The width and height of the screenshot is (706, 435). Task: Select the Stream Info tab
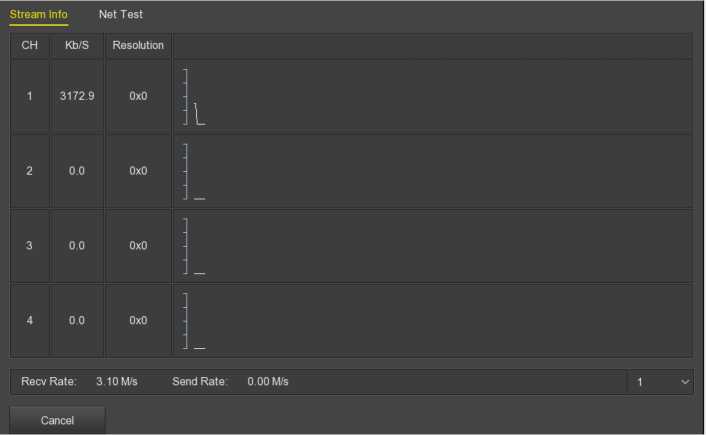click(x=38, y=15)
